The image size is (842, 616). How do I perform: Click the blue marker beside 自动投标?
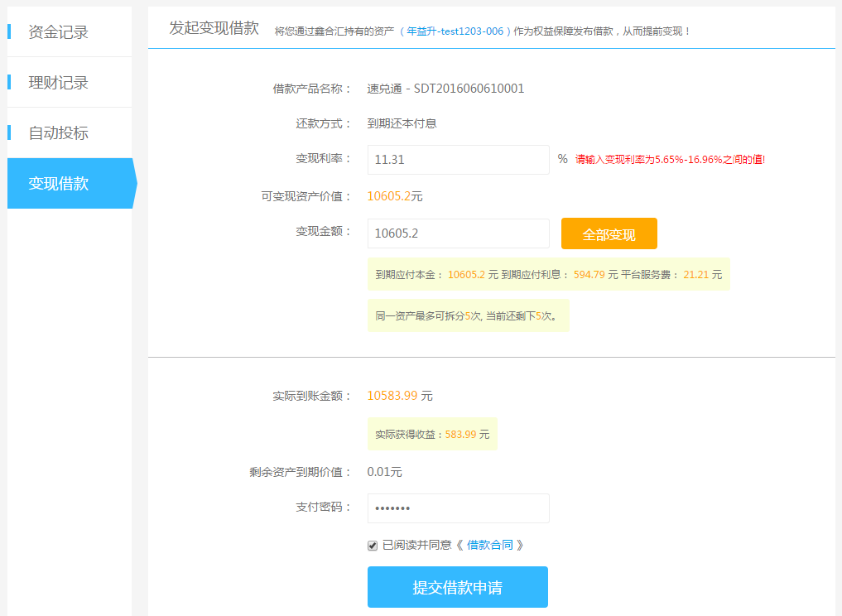9,132
